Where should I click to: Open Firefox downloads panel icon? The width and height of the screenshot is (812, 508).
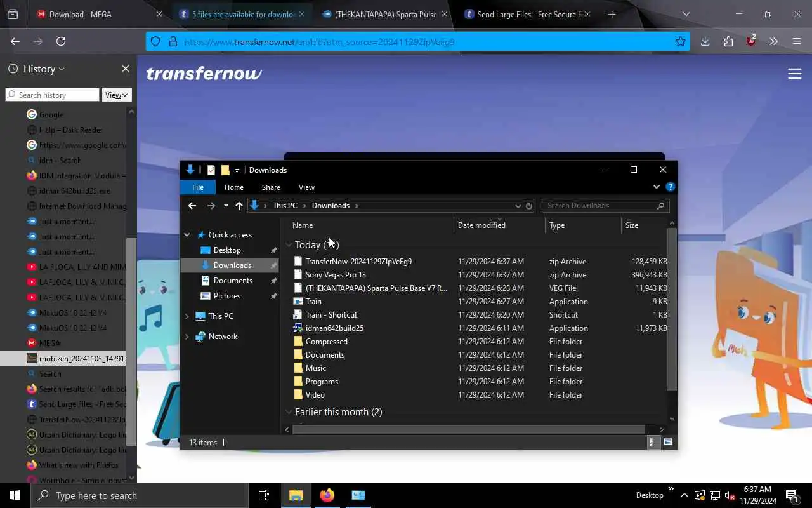[705, 41]
